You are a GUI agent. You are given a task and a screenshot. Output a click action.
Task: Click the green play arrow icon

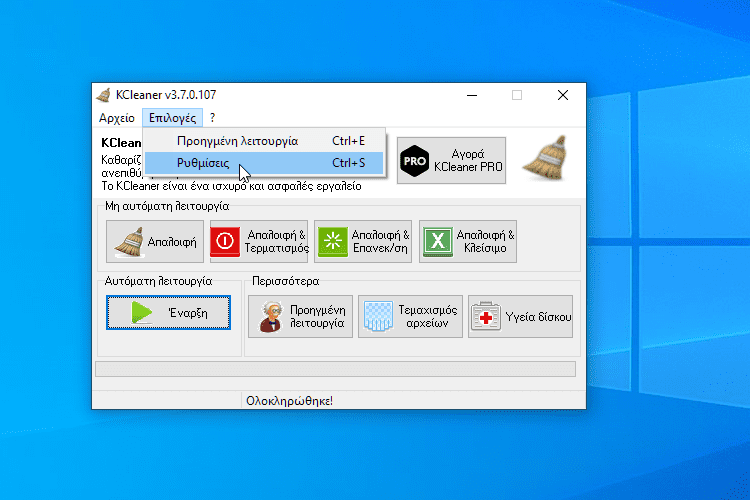click(142, 313)
